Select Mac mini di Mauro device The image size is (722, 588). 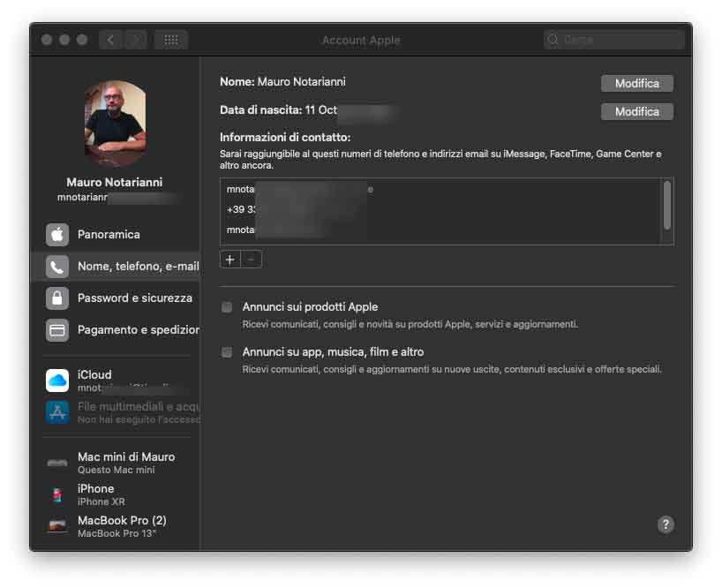pos(115,463)
